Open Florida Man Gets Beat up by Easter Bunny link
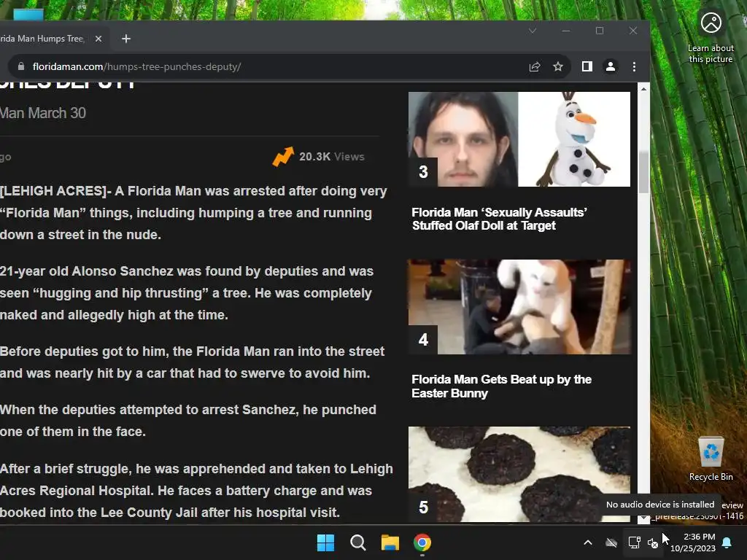Viewport: 747px width, 560px height. [501, 386]
